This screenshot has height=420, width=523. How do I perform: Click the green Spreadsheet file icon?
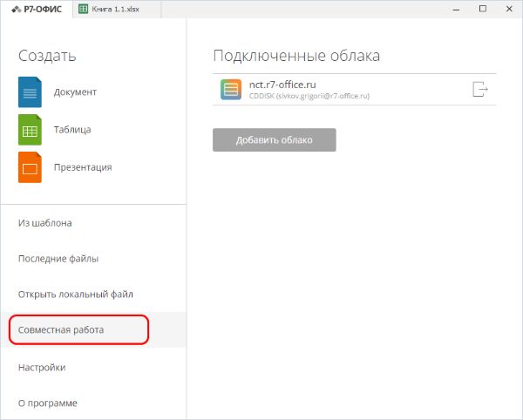(30, 130)
